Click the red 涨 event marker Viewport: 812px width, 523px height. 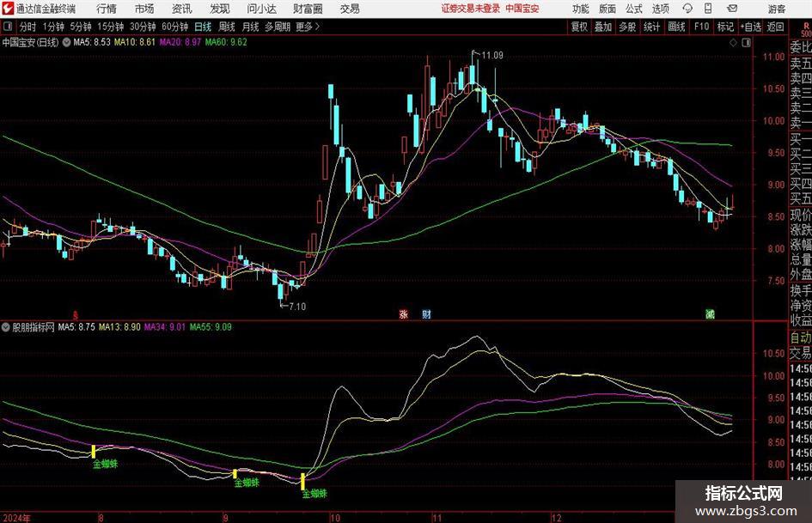403,313
